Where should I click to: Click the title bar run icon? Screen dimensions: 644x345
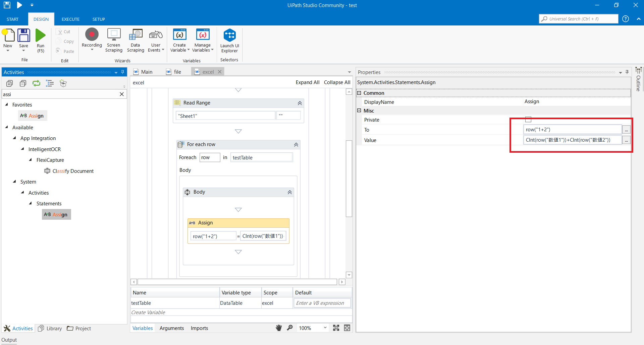click(x=19, y=5)
